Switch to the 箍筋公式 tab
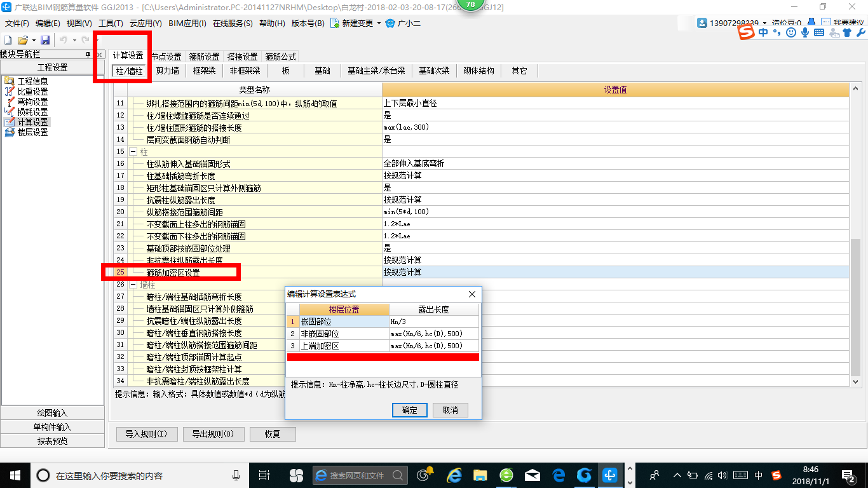 pos(280,57)
